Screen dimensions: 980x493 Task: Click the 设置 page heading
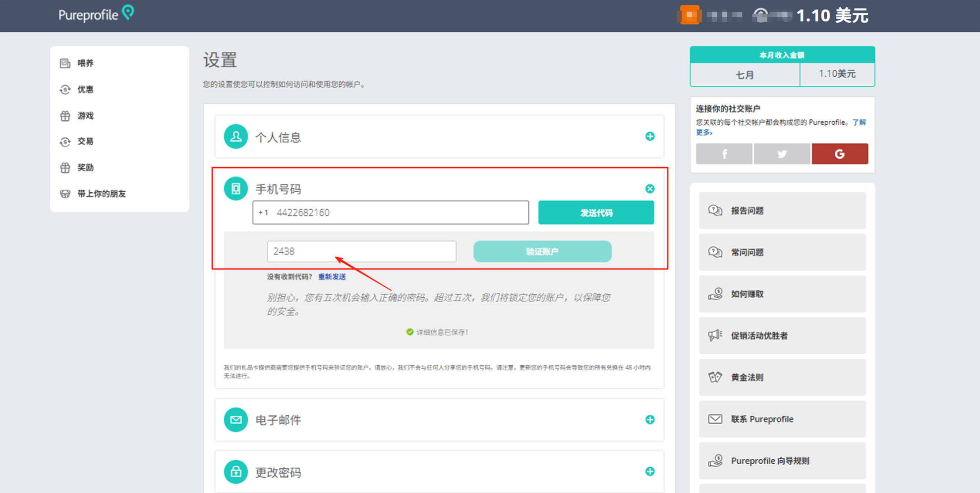click(x=220, y=60)
